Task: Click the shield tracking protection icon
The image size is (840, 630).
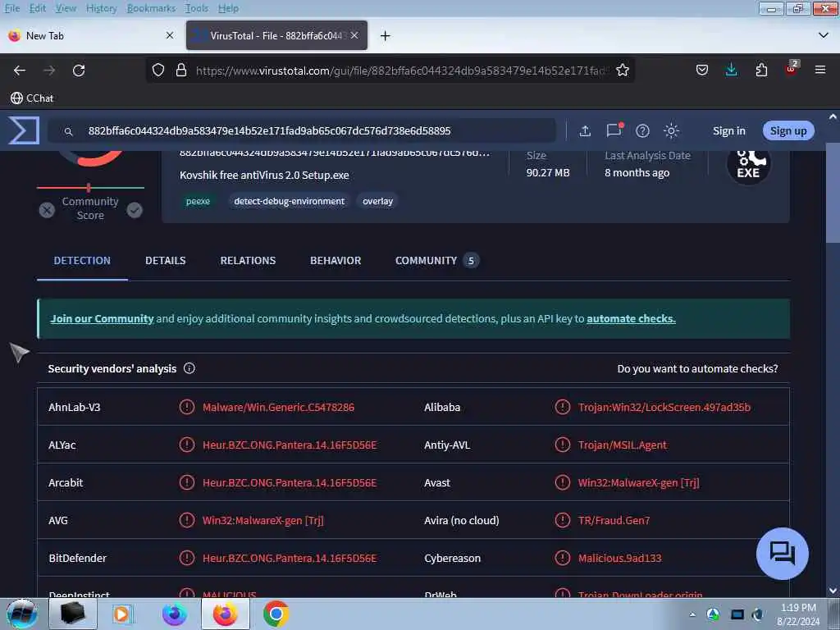Action: coord(158,71)
